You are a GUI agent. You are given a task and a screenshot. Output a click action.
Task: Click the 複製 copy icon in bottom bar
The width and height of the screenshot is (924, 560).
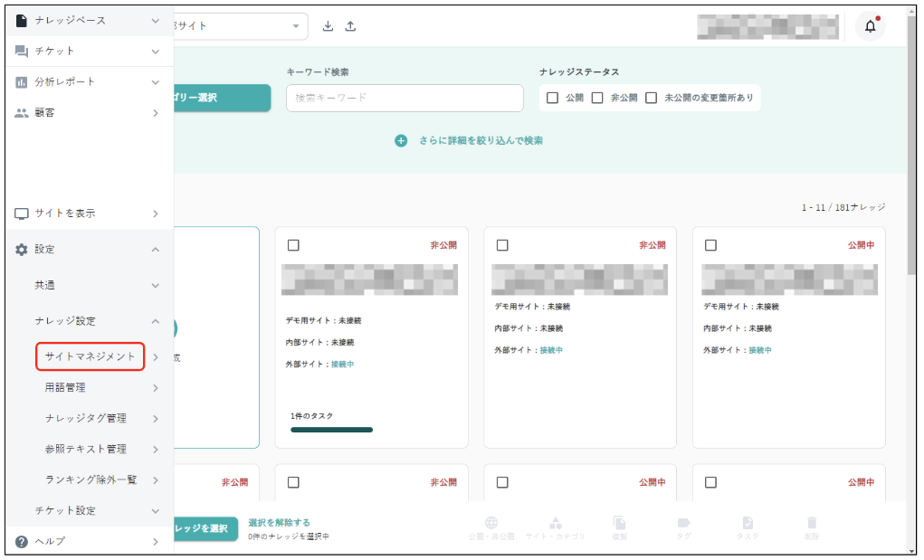[619, 524]
